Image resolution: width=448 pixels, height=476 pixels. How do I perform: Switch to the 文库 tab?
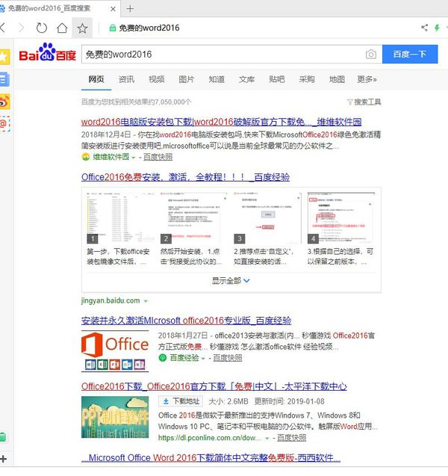[246, 79]
